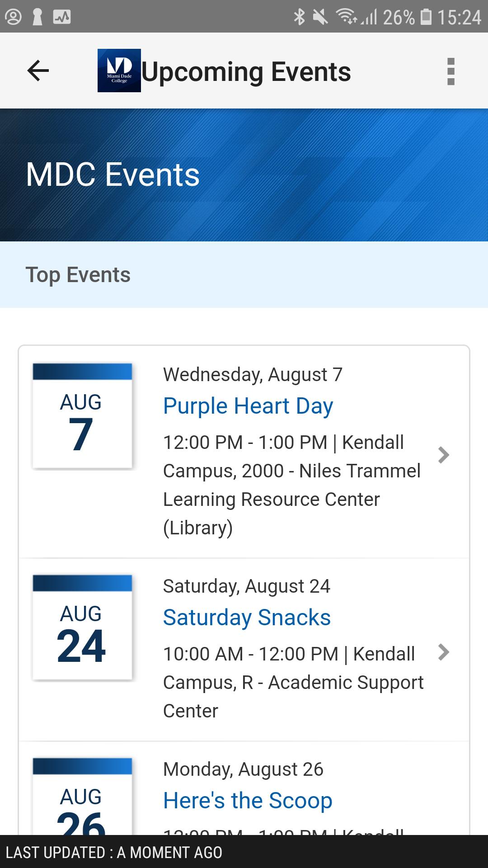This screenshot has height=868, width=488.
Task: Select the Top Events section header
Action: (x=244, y=274)
